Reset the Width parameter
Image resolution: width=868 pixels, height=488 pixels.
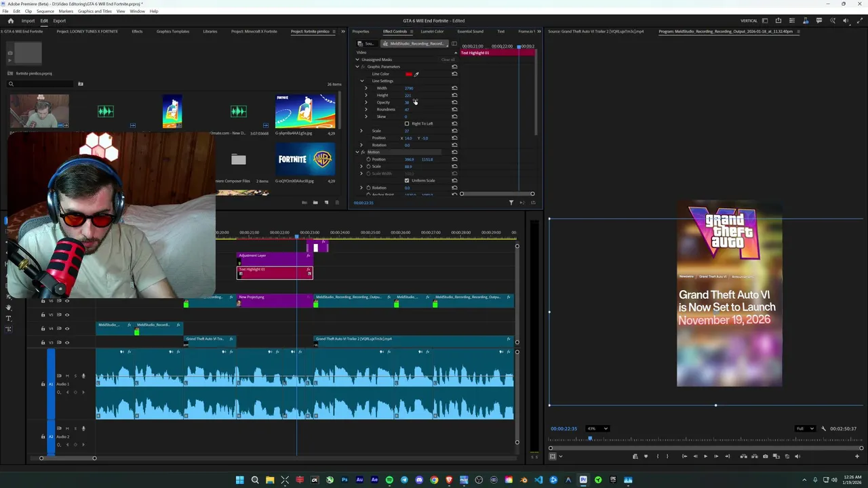(454, 88)
